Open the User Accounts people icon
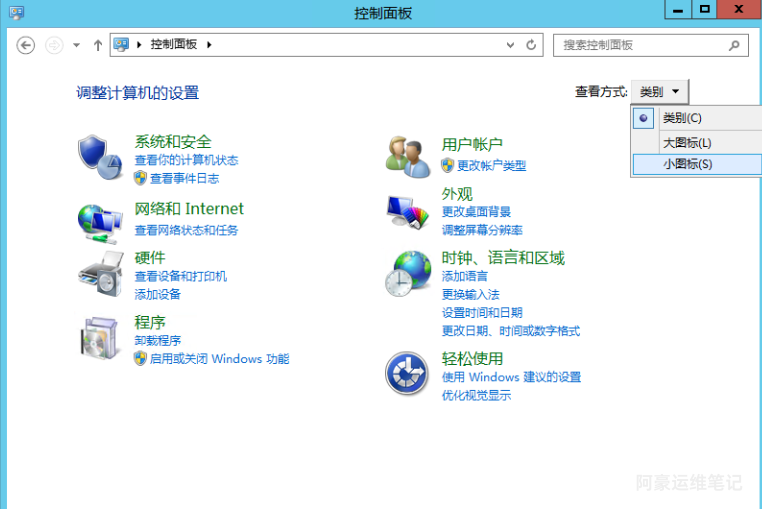This screenshot has width=762, height=509. [408, 157]
